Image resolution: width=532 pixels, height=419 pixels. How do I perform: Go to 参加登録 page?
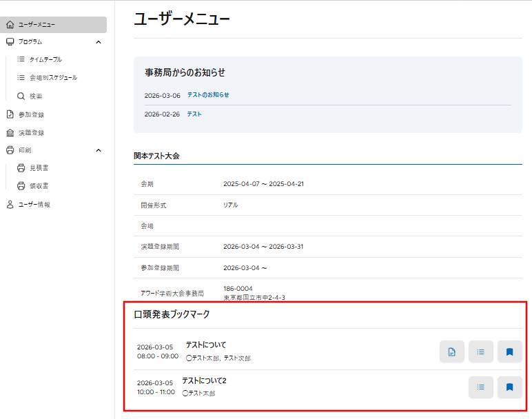tap(31, 114)
